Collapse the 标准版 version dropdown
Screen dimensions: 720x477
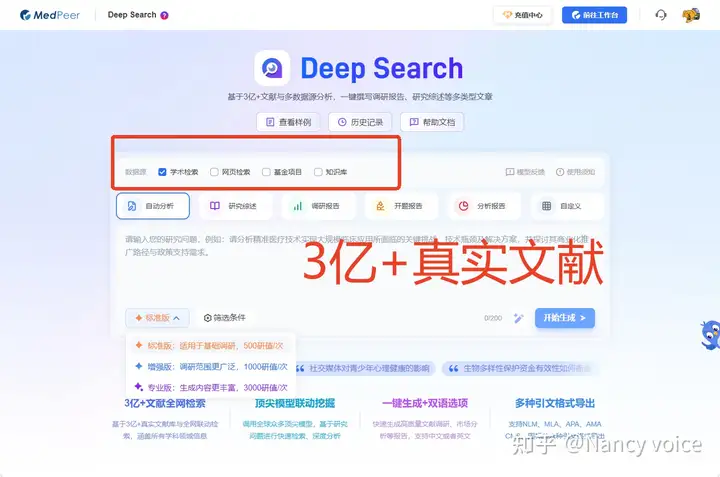(x=157, y=318)
